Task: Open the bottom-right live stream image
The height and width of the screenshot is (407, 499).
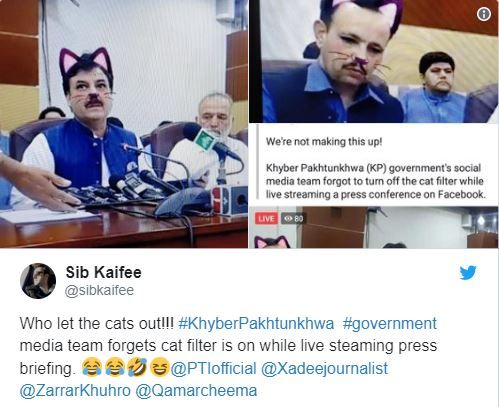Action: (374, 227)
